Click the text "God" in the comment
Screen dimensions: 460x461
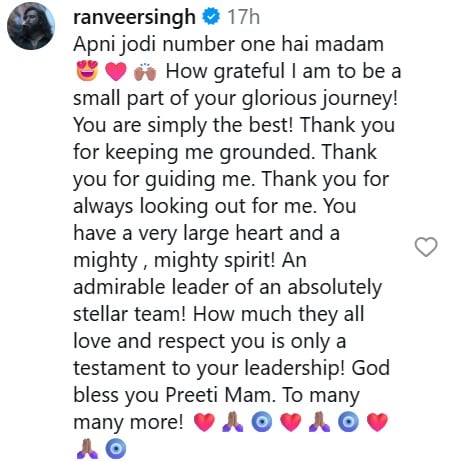pos(371,368)
